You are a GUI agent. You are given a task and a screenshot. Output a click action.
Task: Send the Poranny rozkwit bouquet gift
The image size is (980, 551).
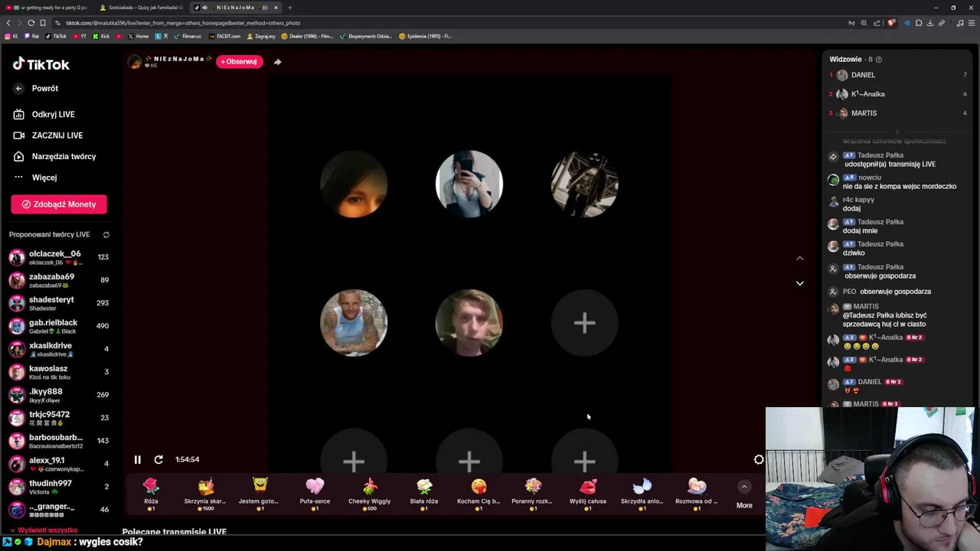tap(533, 494)
